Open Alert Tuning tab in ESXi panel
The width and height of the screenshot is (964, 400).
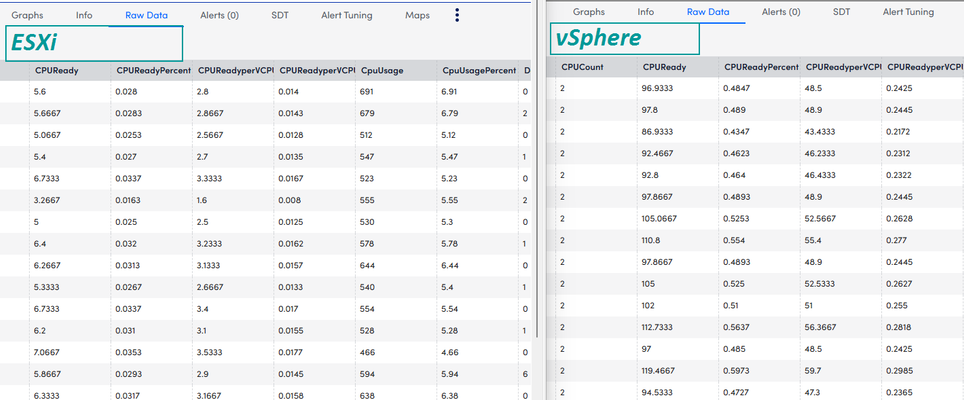click(x=347, y=15)
